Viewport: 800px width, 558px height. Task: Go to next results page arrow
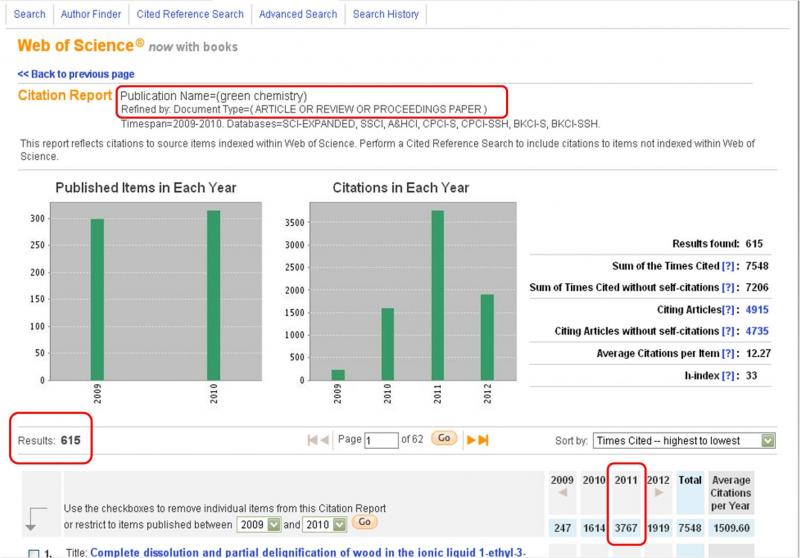click(471, 440)
